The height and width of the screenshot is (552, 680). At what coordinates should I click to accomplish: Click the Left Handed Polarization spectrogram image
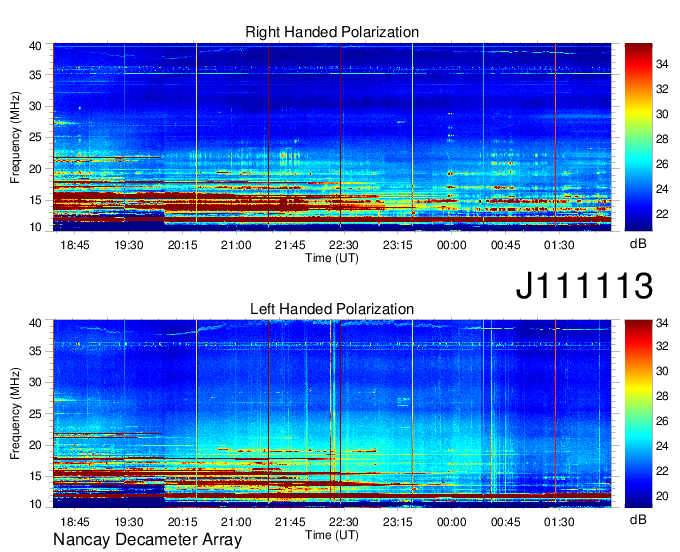point(332,414)
